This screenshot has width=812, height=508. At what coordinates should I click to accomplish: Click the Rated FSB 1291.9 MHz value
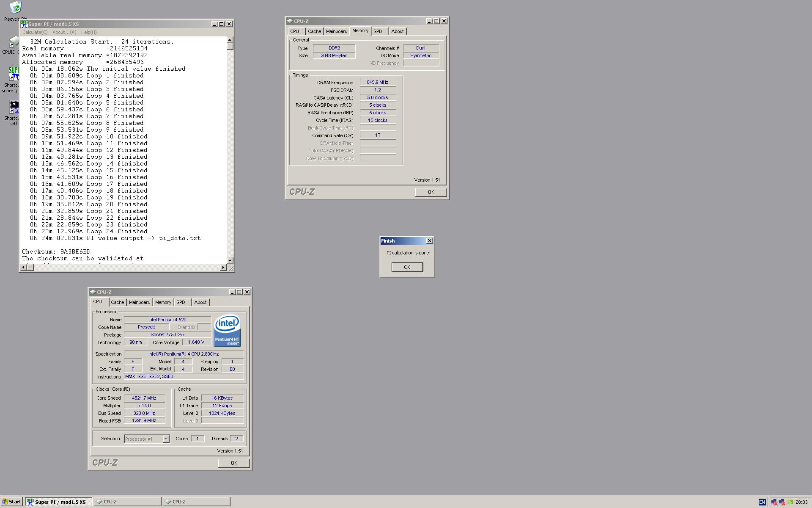(x=144, y=421)
